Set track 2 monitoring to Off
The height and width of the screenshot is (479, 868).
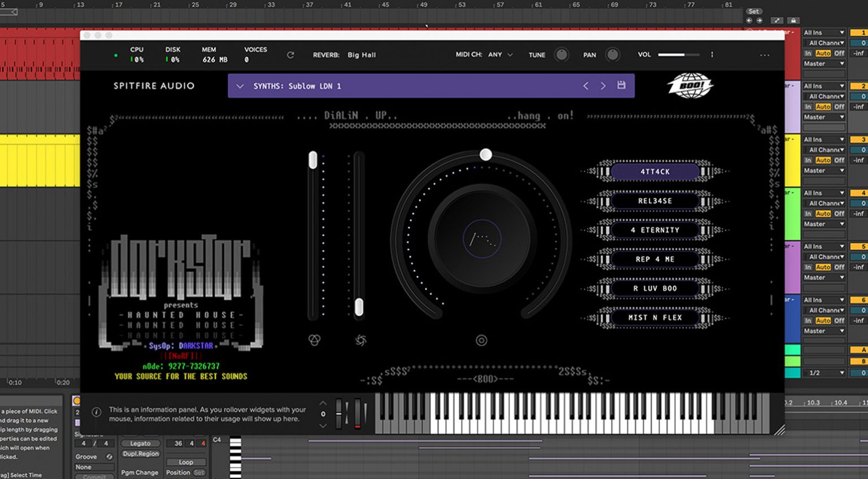[839, 107]
